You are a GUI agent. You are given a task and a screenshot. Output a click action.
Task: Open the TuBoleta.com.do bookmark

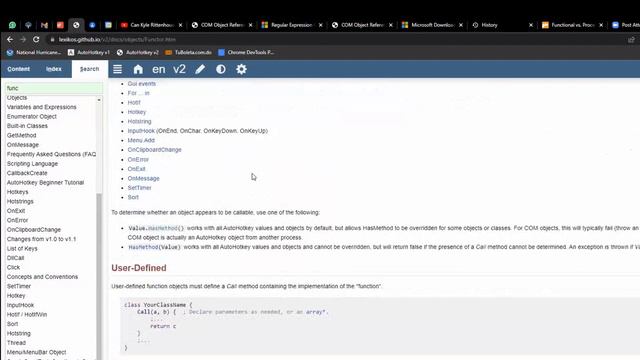click(x=189, y=52)
